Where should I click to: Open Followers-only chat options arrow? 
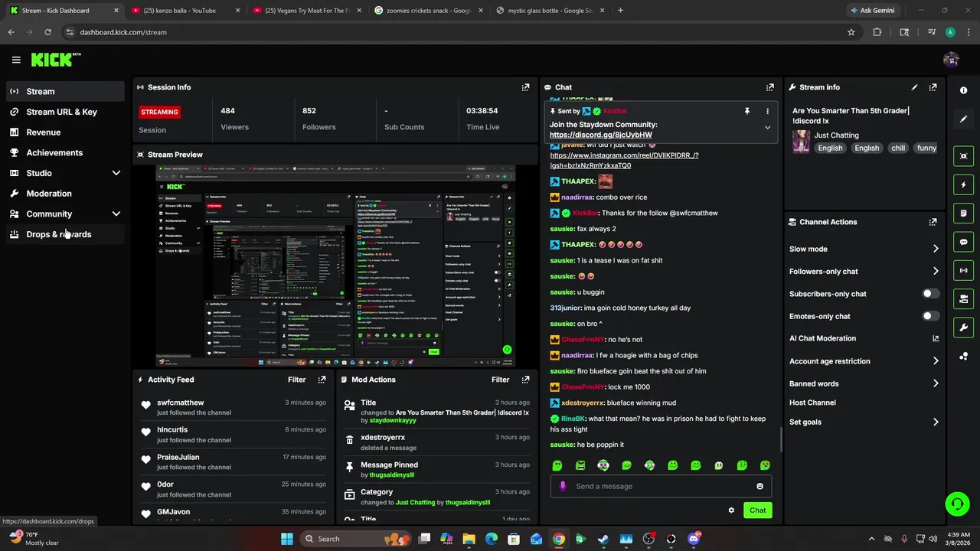(x=936, y=271)
